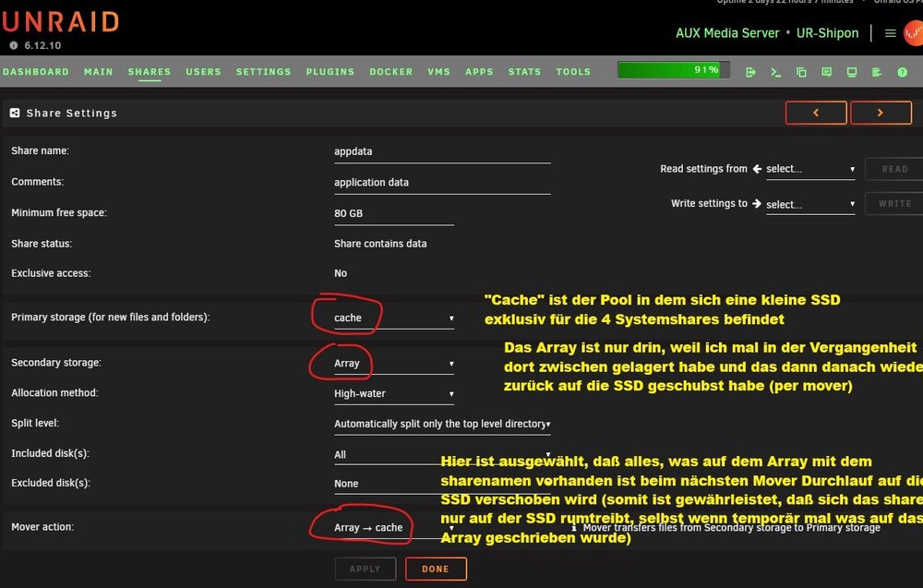Viewport: 923px width, 588px height.
Task: Open the Dashboard tab
Action: (36, 72)
